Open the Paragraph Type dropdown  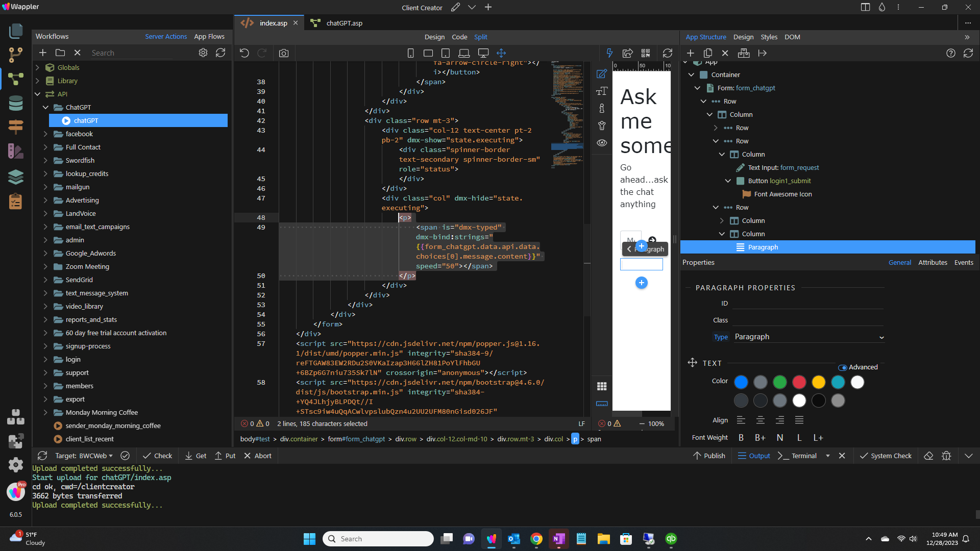click(881, 337)
